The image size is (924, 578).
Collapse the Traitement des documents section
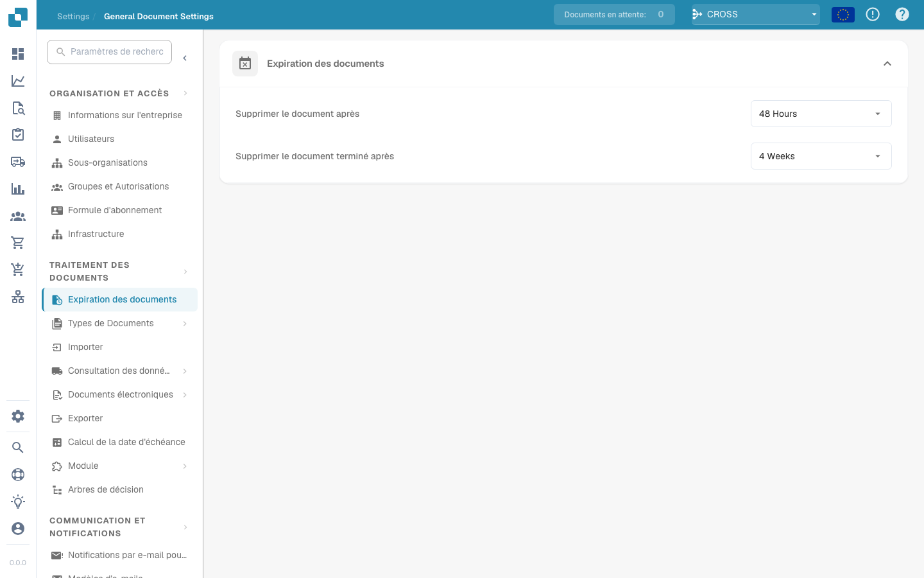(185, 272)
